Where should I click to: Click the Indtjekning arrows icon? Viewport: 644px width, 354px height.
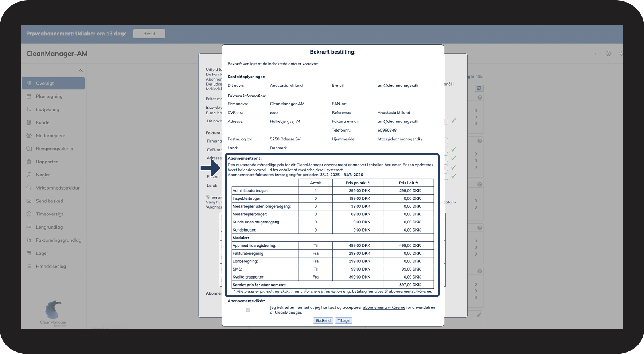pyautogui.click(x=29, y=109)
